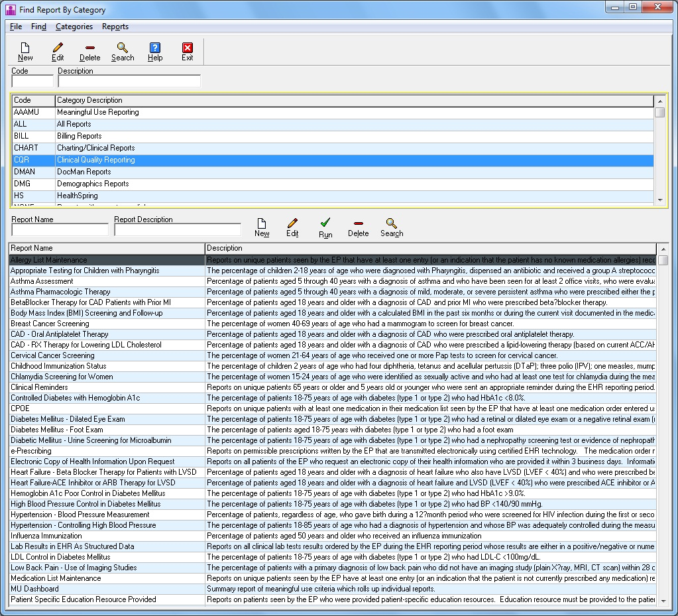Edit the report with the lower pencil icon
This screenshot has height=616, width=678.
[292, 227]
